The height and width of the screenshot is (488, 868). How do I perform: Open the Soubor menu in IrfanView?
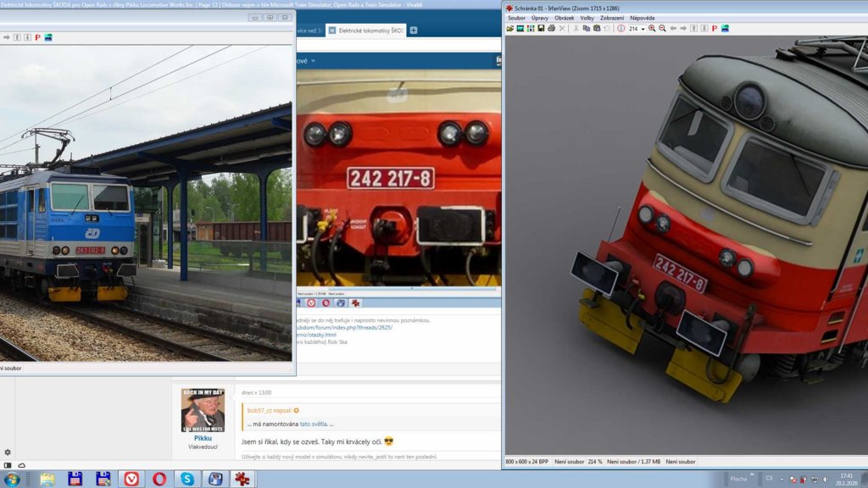point(516,18)
